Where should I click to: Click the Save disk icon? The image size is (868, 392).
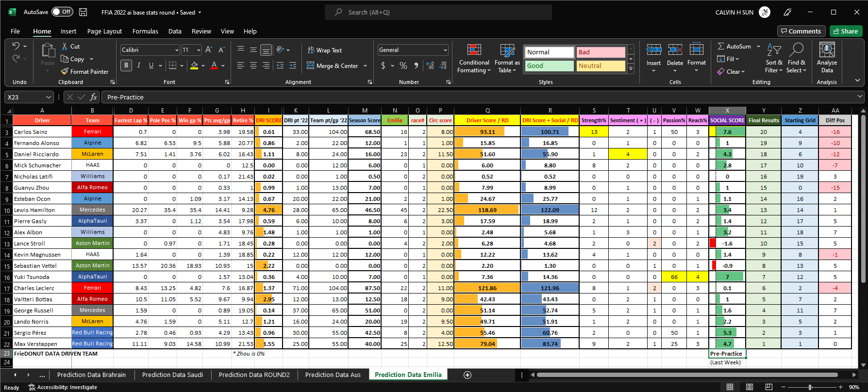(83, 12)
